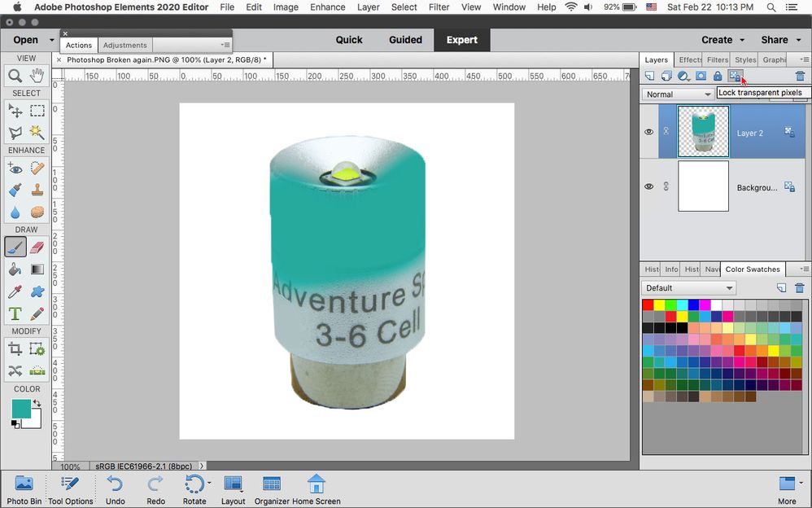Select the Red Eye Removal tool
The height and width of the screenshot is (508, 812).
coord(15,168)
